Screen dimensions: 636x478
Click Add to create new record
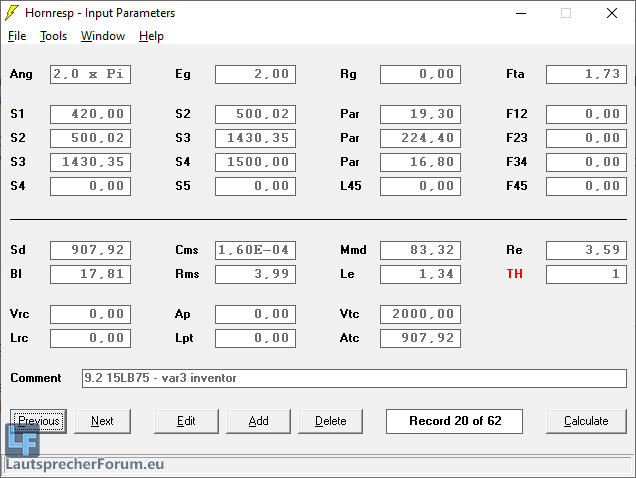point(258,421)
